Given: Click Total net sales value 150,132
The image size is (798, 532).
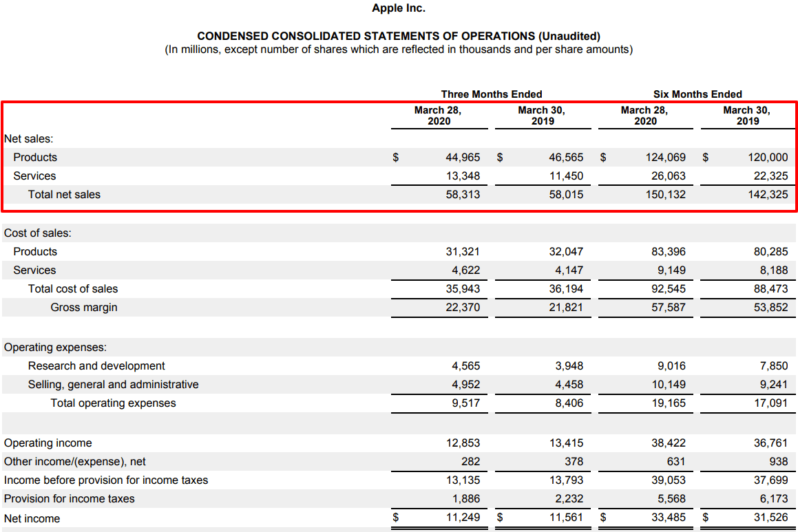Looking at the screenshot, I should (x=666, y=195).
